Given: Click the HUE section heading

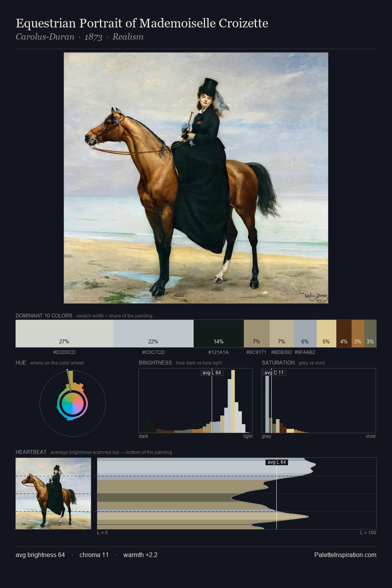Looking at the screenshot, I should [21, 363].
